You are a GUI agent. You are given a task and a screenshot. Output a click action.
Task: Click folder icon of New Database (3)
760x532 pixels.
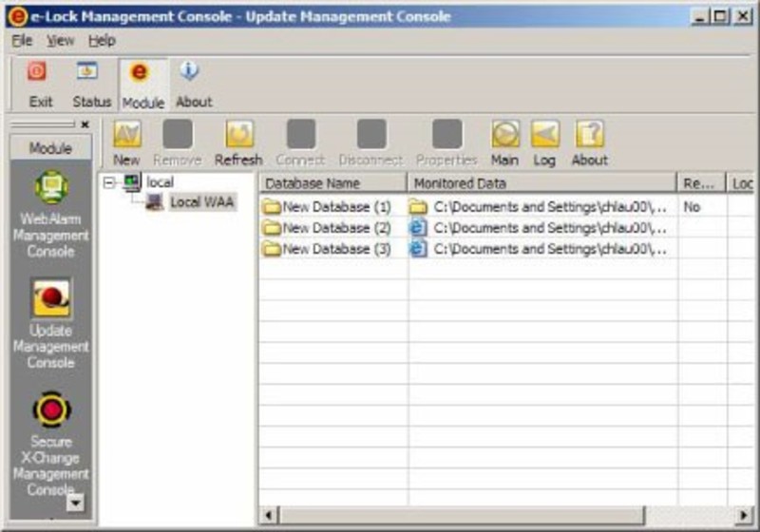point(272,249)
